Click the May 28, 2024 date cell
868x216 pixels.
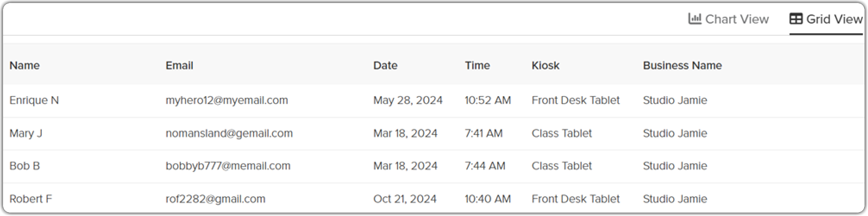coord(408,100)
